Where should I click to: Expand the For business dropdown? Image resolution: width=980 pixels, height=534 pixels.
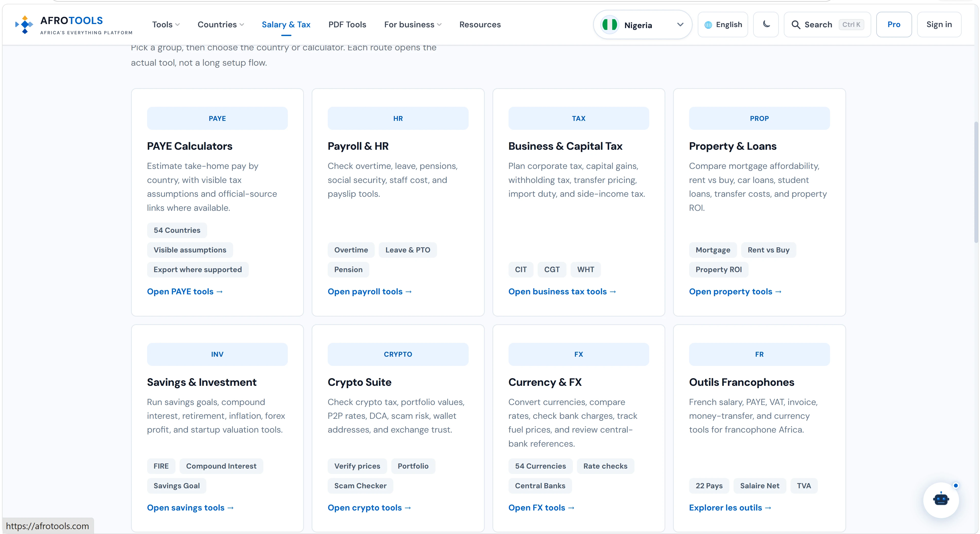413,25
